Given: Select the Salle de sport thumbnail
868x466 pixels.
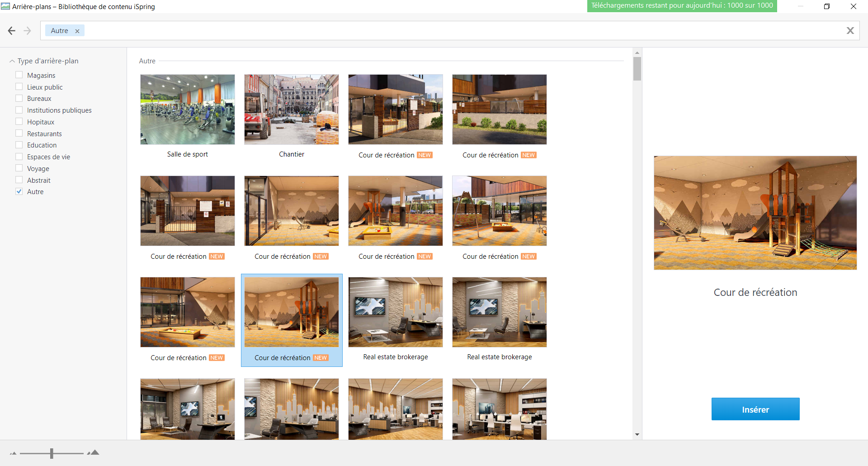Looking at the screenshot, I should pos(188,109).
